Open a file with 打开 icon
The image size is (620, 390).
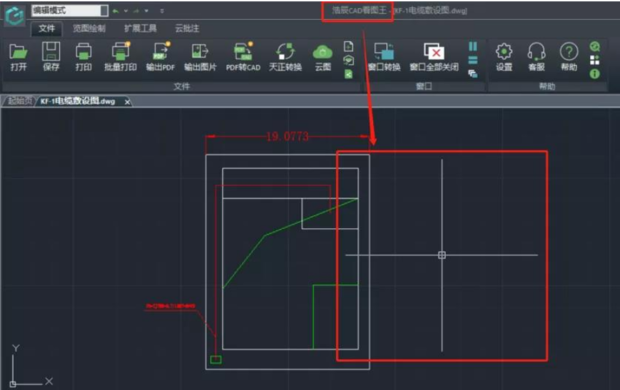18,57
